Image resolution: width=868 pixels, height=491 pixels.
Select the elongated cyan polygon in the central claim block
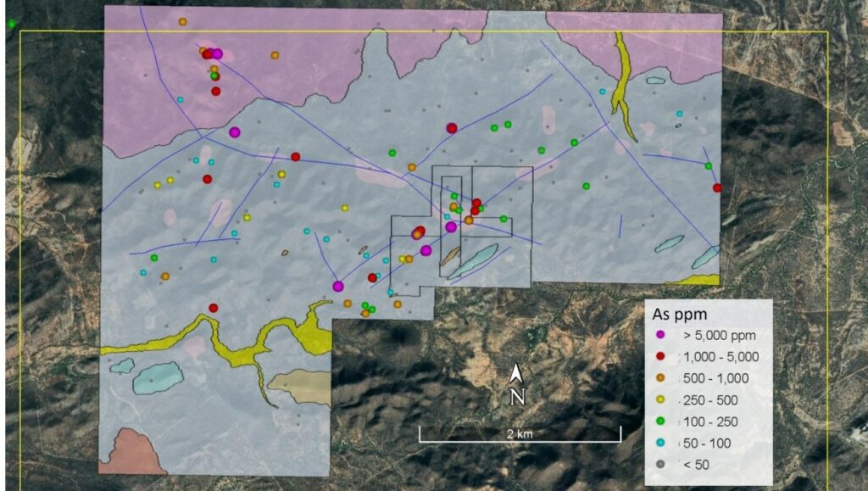coord(473,261)
